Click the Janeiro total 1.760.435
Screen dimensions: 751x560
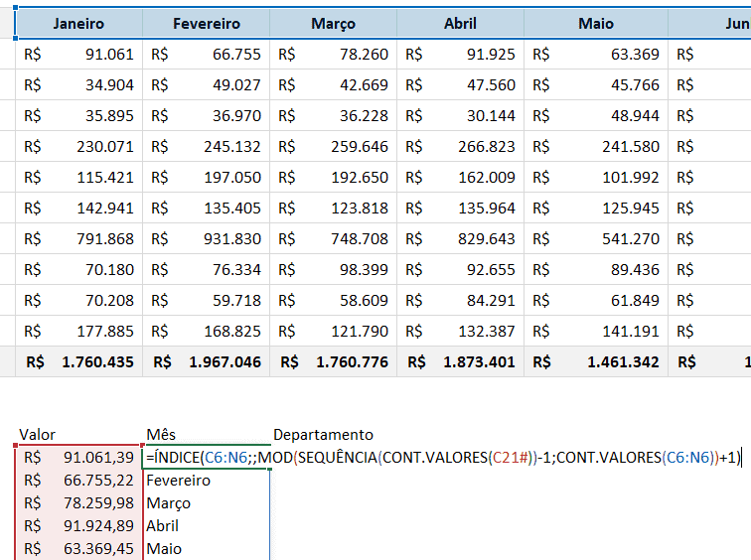tap(79, 361)
